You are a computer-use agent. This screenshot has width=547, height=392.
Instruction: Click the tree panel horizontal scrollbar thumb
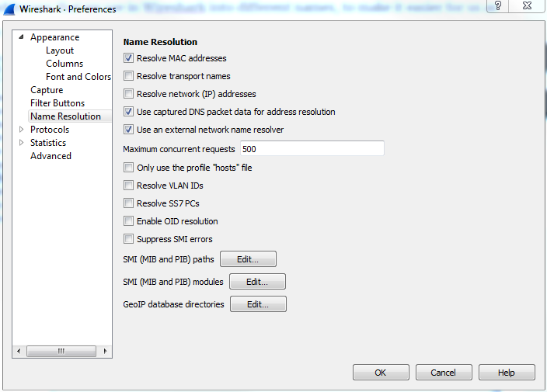[61, 351]
